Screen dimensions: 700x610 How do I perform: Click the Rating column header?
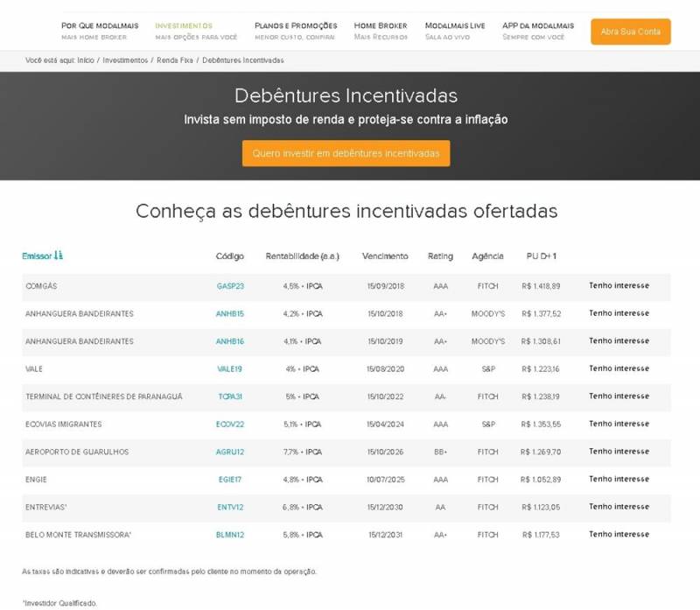click(x=440, y=256)
